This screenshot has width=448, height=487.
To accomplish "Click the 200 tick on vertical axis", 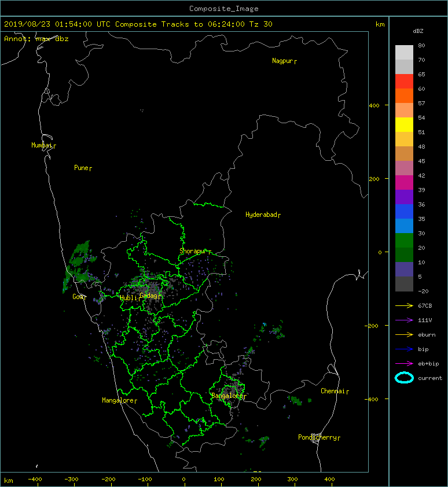I will coord(374,179).
